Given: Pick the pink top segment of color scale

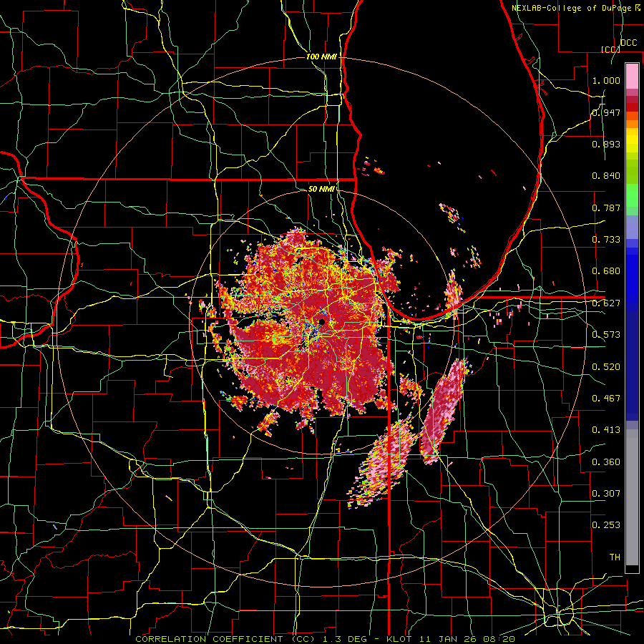Looking at the screenshot, I should coord(632,77).
